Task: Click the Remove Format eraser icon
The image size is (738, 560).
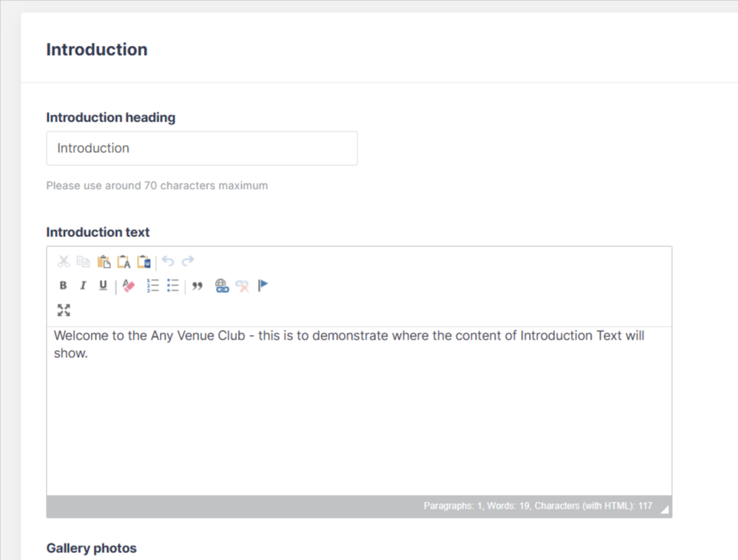Action: (129, 286)
